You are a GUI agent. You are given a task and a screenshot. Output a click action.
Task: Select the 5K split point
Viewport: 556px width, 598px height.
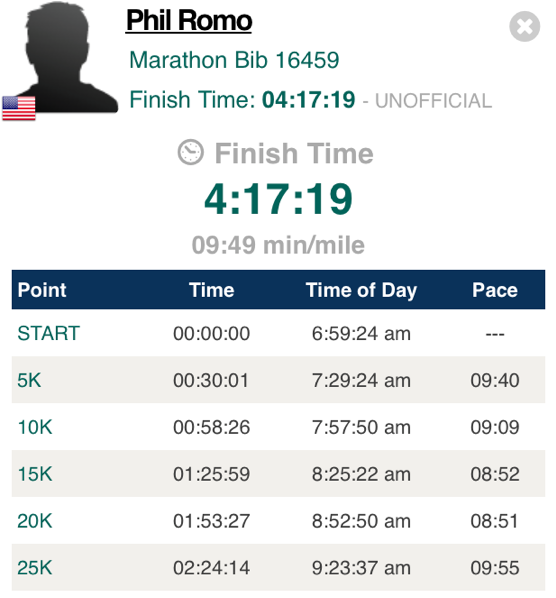click(29, 380)
